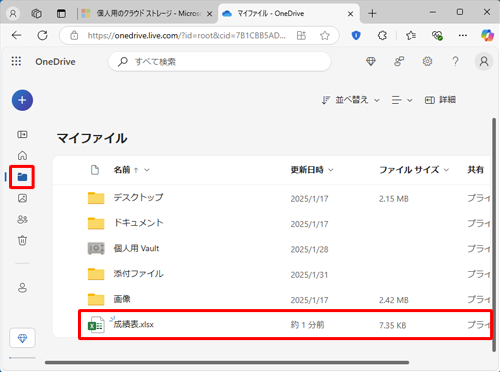This screenshot has height=372, width=500.
Task: Open the view layout switcher dropdown
Action: (x=402, y=100)
